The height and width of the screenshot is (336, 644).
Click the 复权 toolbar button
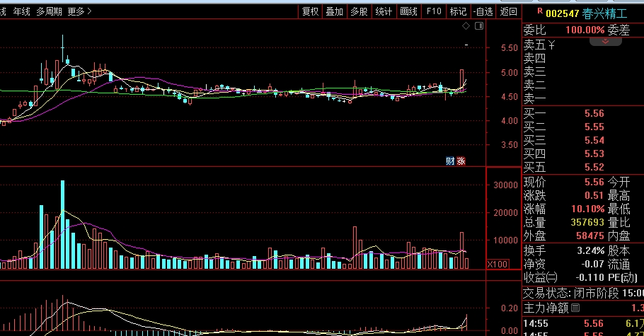click(x=310, y=11)
